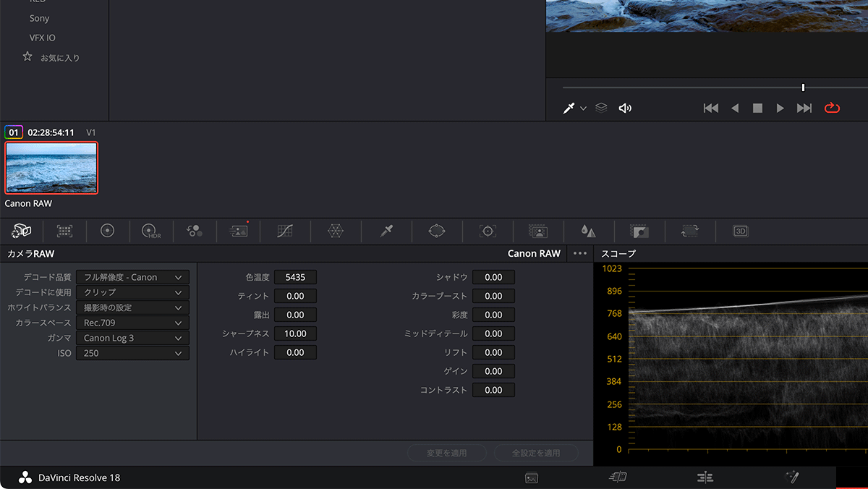Mute the audio with the speaker icon
The image size is (868, 489).
tap(625, 107)
